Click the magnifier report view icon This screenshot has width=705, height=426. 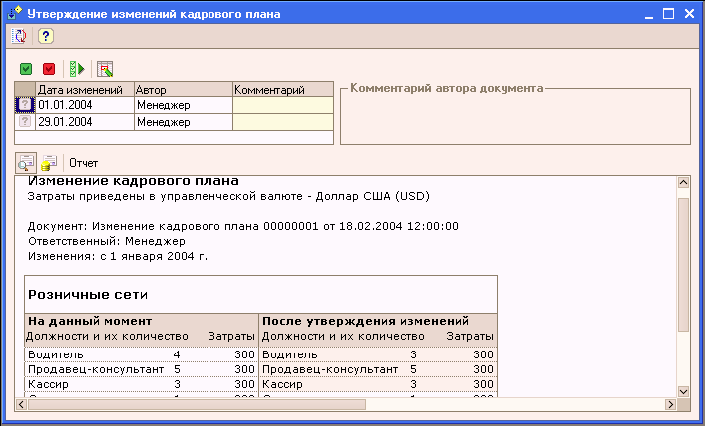coord(26,162)
